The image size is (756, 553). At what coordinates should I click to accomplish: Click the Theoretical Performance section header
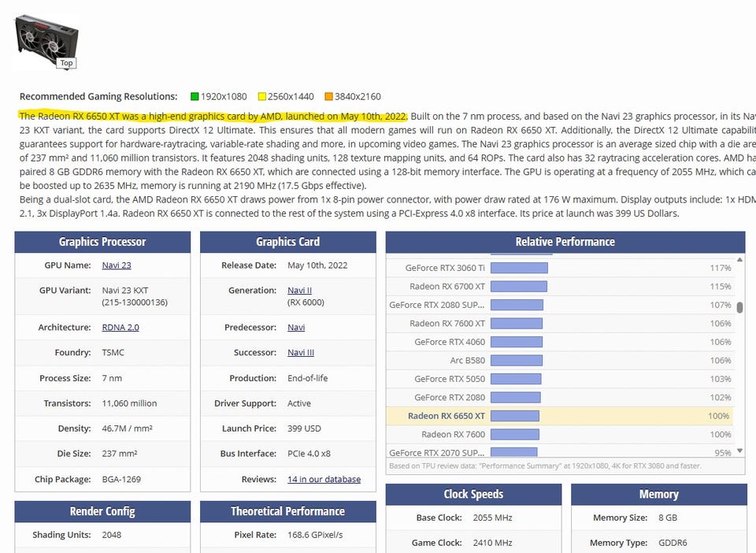[x=288, y=511]
